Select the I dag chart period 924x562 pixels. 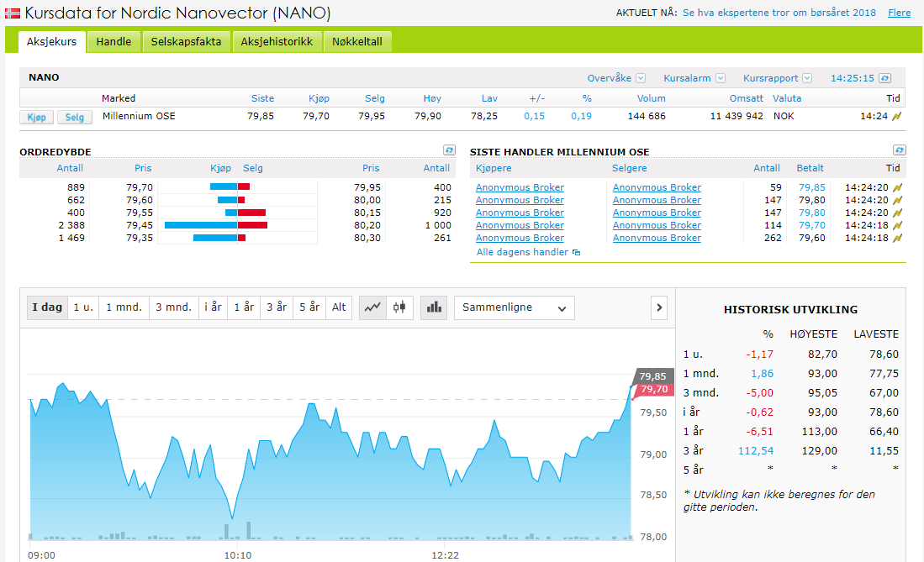point(47,307)
